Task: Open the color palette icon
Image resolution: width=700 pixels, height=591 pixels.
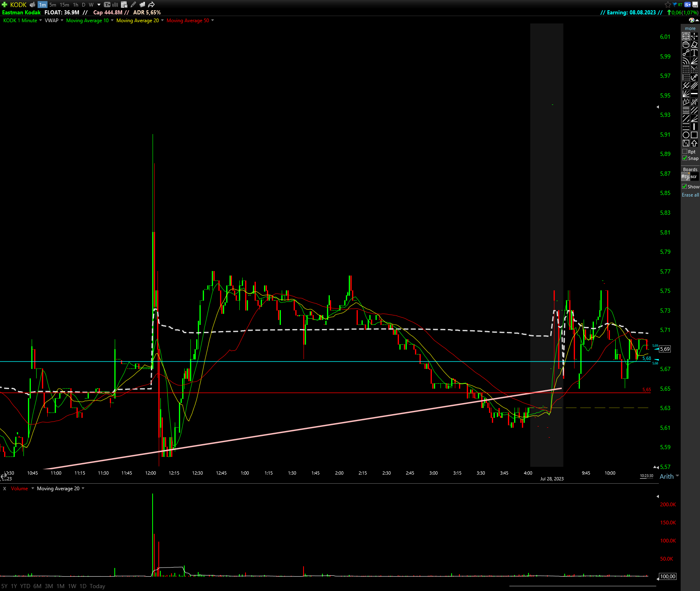Action: [691, 20]
